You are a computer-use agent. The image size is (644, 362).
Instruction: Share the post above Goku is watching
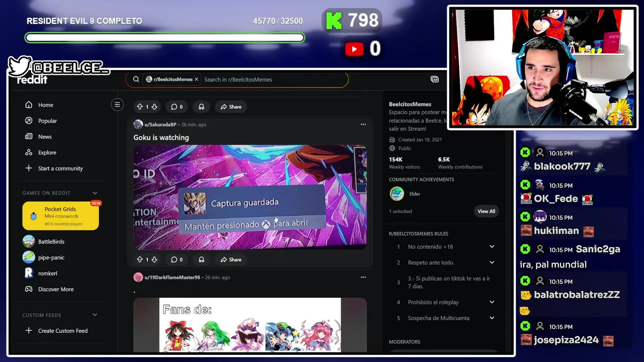click(231, 107)
